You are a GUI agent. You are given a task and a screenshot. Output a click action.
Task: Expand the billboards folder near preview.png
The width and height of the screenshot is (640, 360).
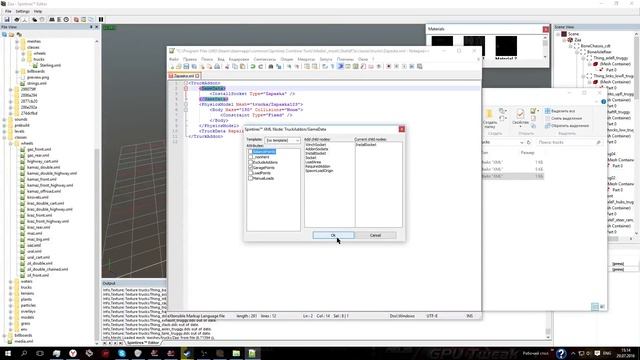click(17, 71)
